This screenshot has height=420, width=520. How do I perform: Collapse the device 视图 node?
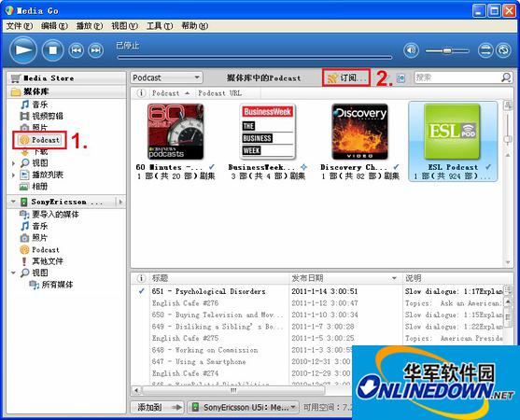point(13,273)
